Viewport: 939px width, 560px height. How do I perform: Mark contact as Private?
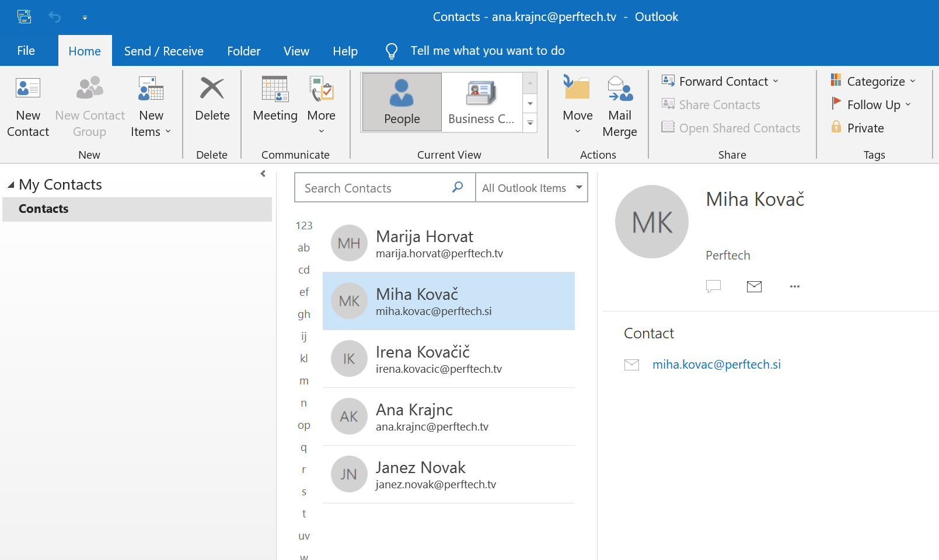coord(858,128)
